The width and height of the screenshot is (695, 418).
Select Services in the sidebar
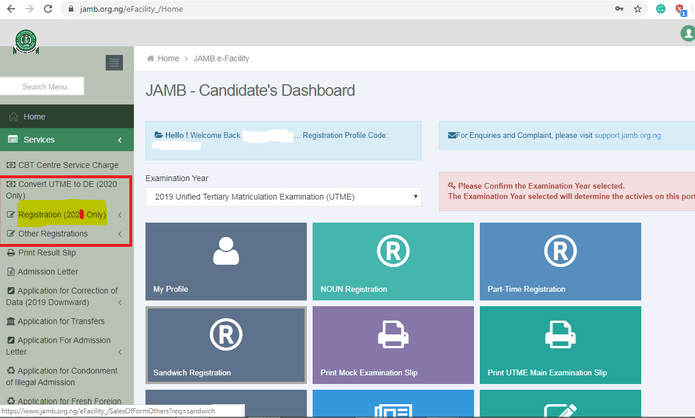pyautogui.click(x=67, y=140)
